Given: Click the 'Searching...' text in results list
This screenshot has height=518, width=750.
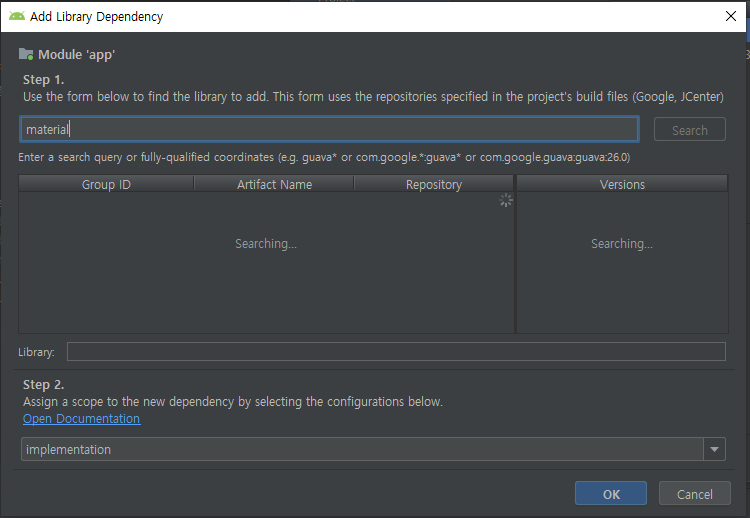Looking at the screenshot, I should click(266, 244).
